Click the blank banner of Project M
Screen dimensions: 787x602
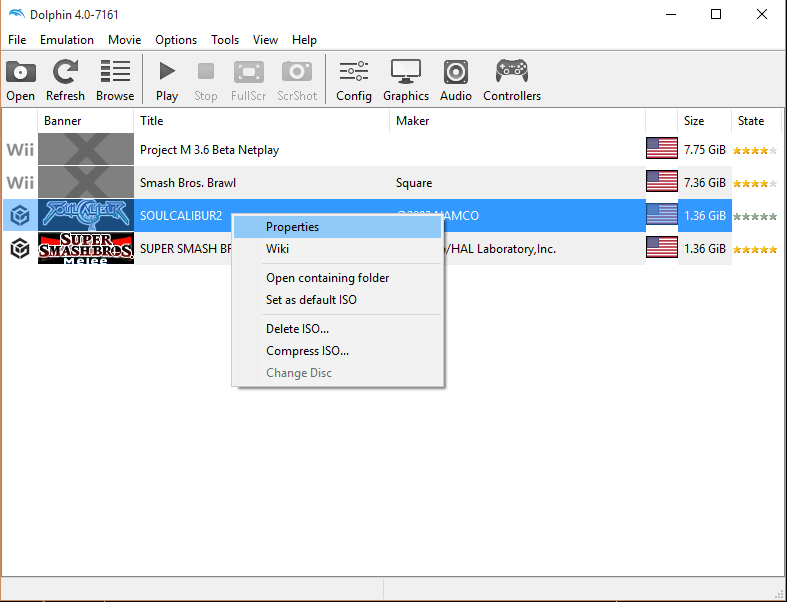click(86, 149)
